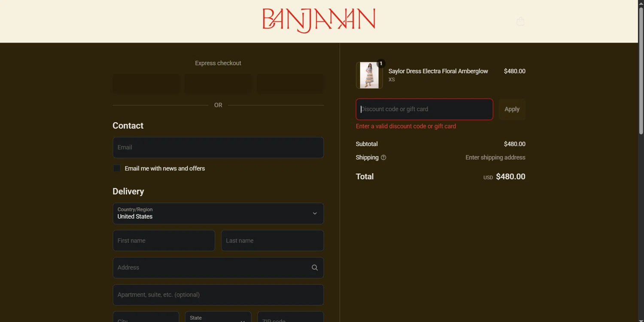Click the Apartment, suite, etc. field
The height and width of the screenshot is (322, 644).
(218, 295)
